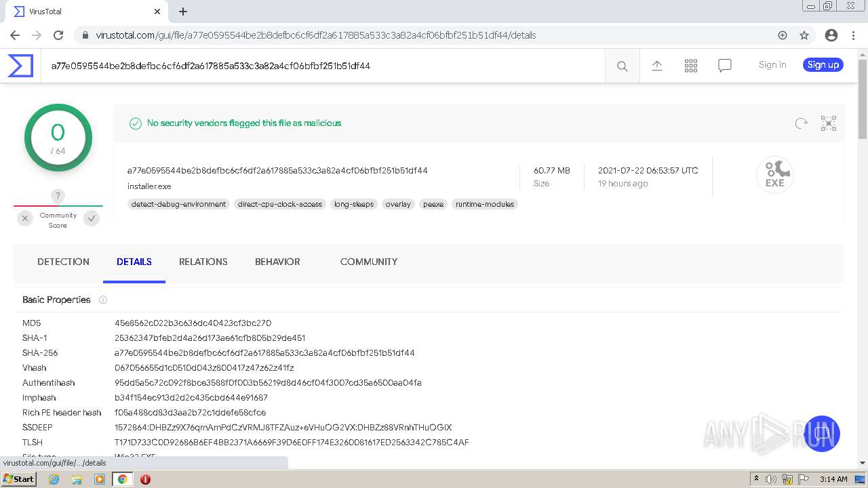Screen dimensions: 868x488
Task: Click the Imphash value
Action: point(191,398)
